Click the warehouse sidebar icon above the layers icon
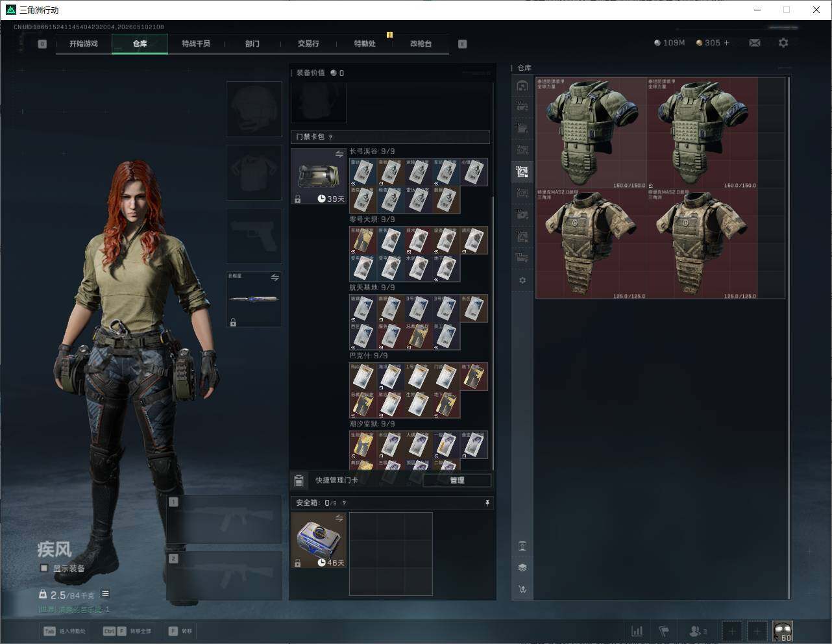Screen dimensions: 832x644 coord(522,545)
